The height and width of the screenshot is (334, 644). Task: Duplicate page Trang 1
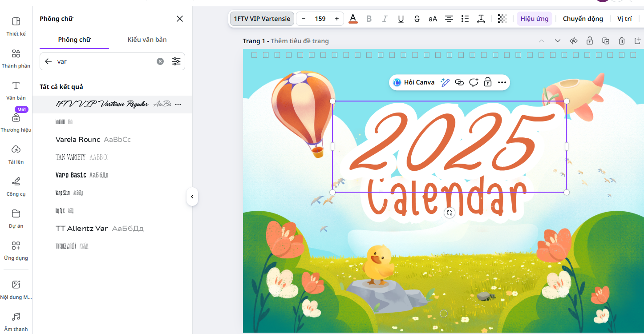point(606,41)
